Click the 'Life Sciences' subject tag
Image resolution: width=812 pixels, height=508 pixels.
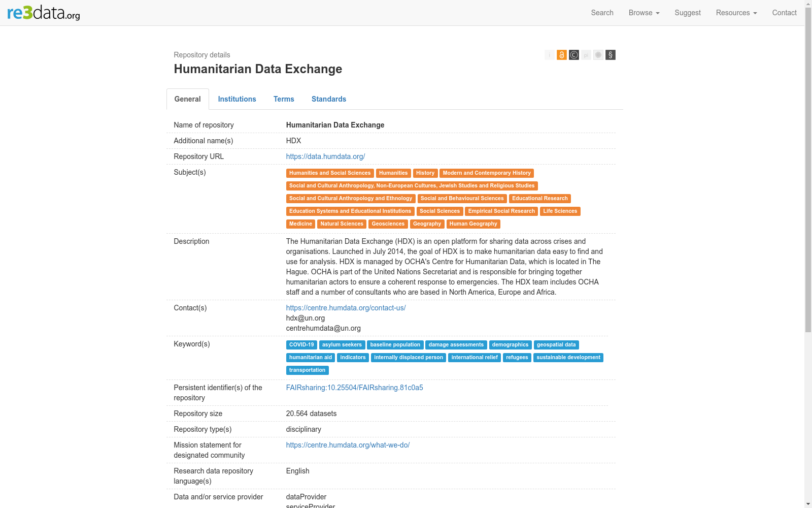point(560,211)
